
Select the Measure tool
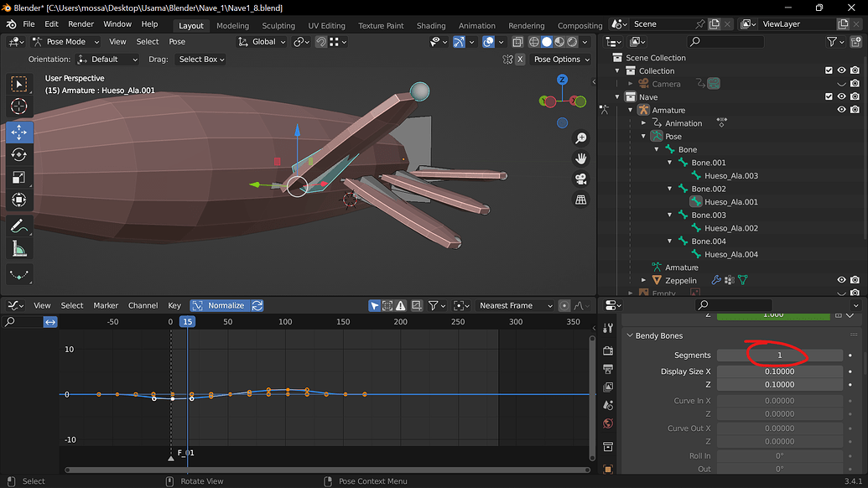pyautogui.click(x=18, y=249)
